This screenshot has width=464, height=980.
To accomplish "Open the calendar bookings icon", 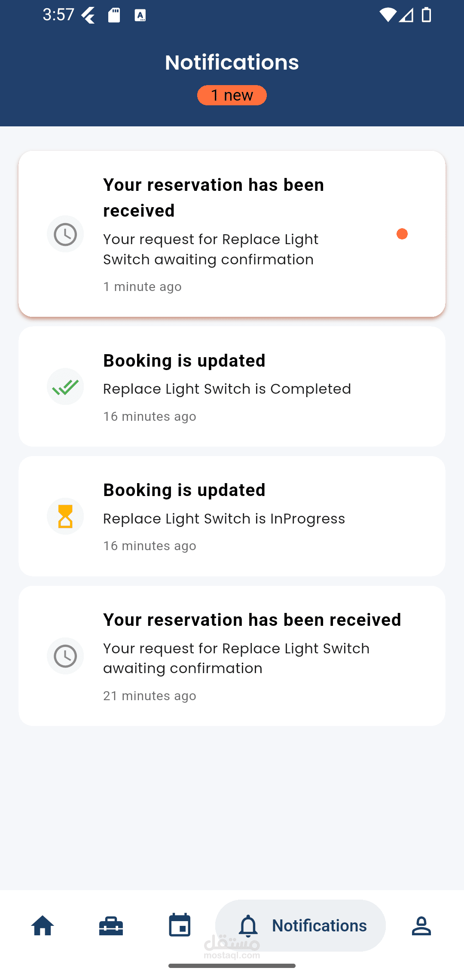I will tap(180, 925).
